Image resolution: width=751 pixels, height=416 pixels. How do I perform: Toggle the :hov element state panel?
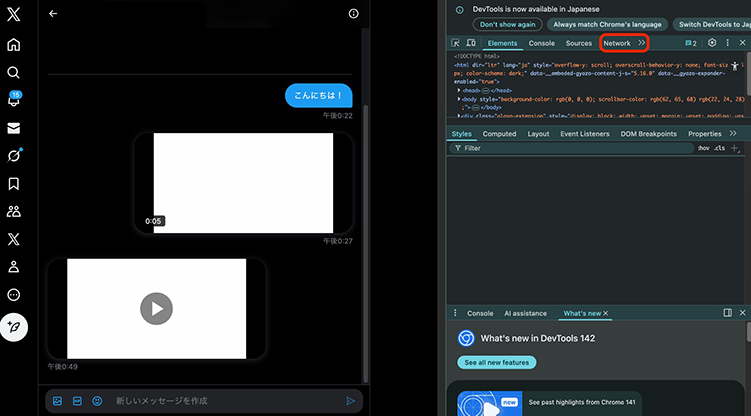[x=703, y=148]
